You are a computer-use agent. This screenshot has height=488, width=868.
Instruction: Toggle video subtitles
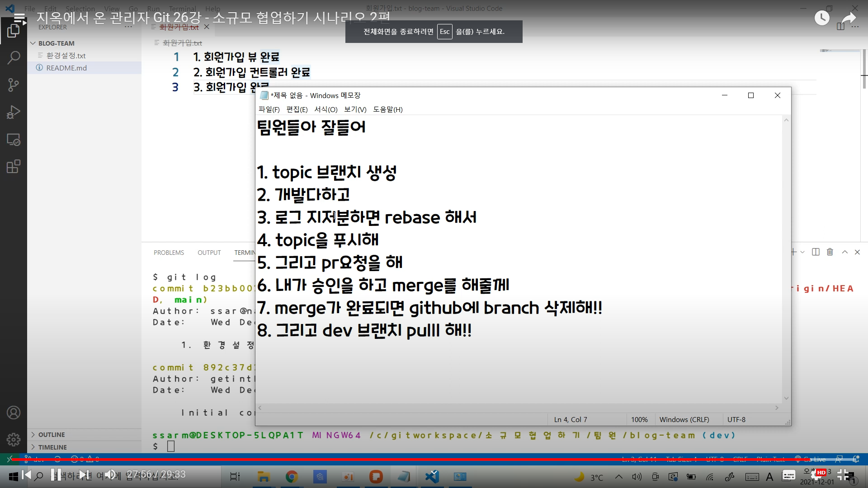[789, 475]
